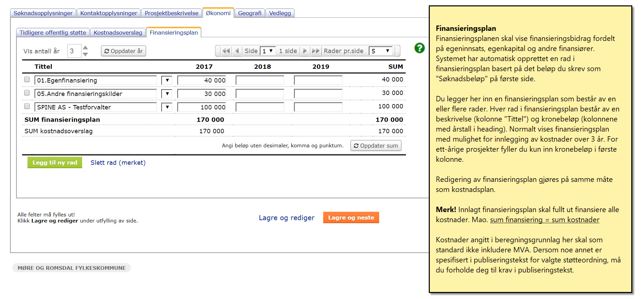Click the 2018 column header
This screenshot has height=299, width=644.
click(x=262, y=66)
